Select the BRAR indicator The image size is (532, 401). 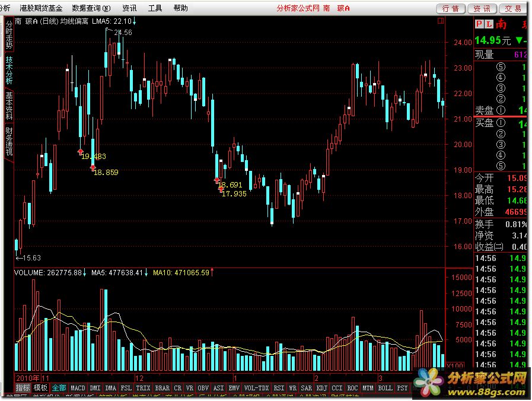pos(162,388)
